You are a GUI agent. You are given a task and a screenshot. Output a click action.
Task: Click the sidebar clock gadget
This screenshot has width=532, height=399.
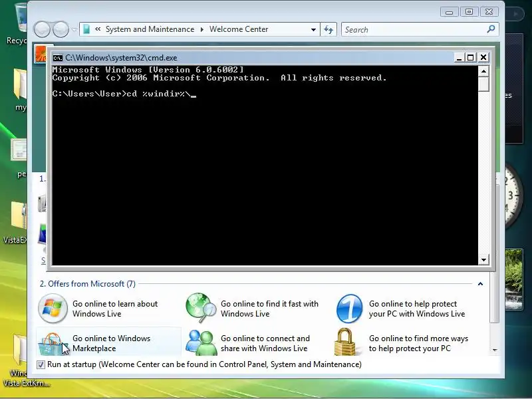(x=512, y=196)
